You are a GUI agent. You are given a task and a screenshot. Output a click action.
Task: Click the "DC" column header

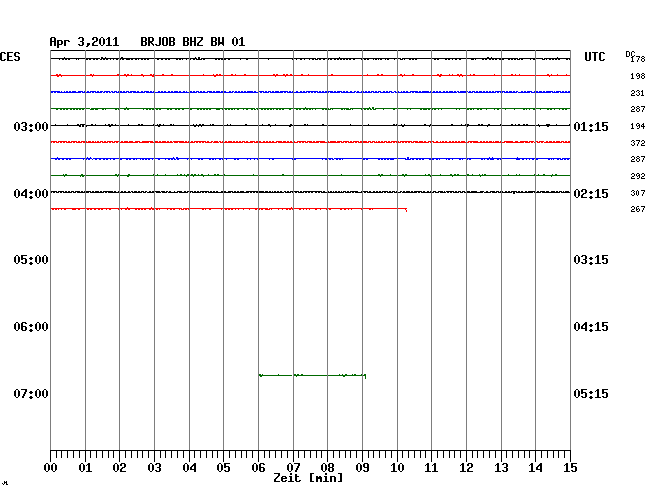(630, 54)
